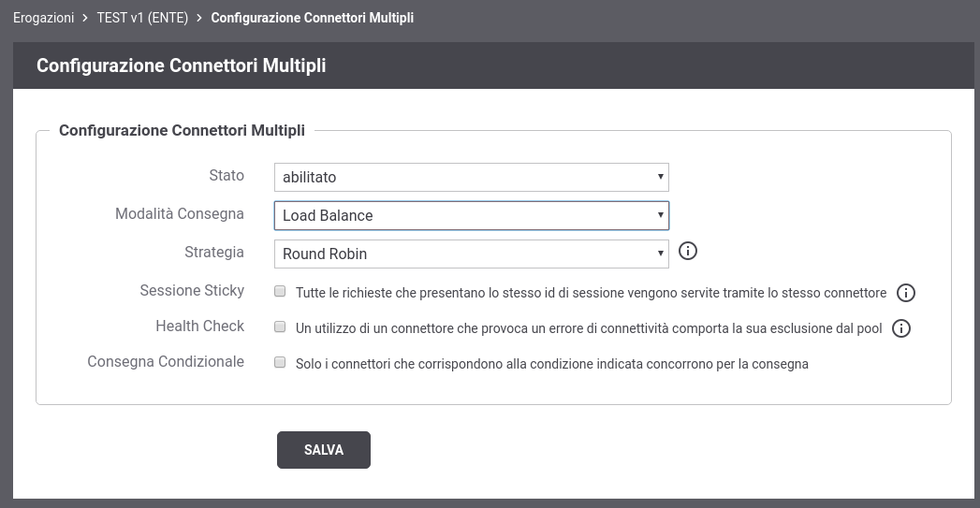This screenshot has width=980, height=508.
Task: Show info for Sessione Sticky option
Action: [x=906, y=293]
